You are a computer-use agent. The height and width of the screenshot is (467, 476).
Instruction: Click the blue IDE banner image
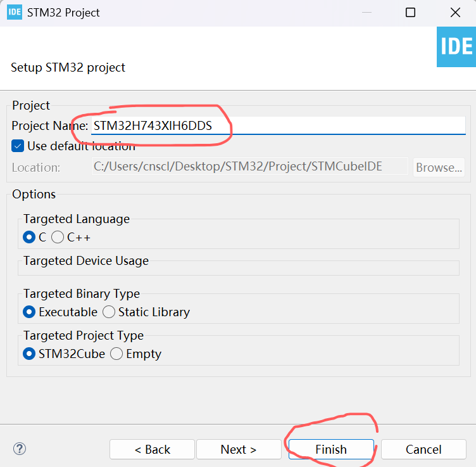click(456, 47)
